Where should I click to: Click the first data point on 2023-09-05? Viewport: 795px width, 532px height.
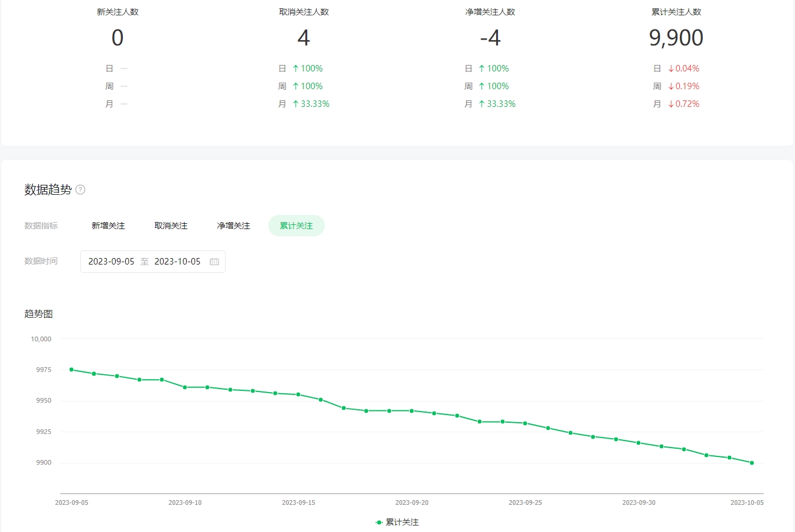click(x=71, y=370)
